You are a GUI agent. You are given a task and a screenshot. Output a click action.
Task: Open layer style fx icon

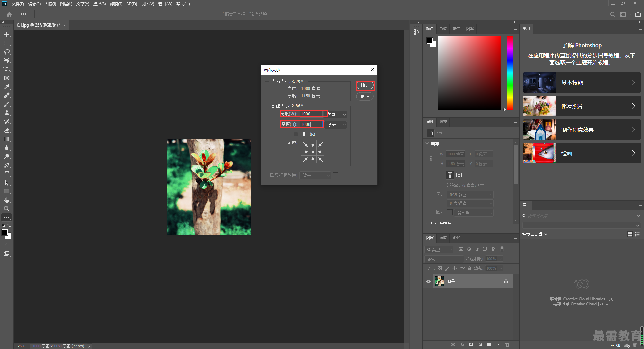coord(462,345)
